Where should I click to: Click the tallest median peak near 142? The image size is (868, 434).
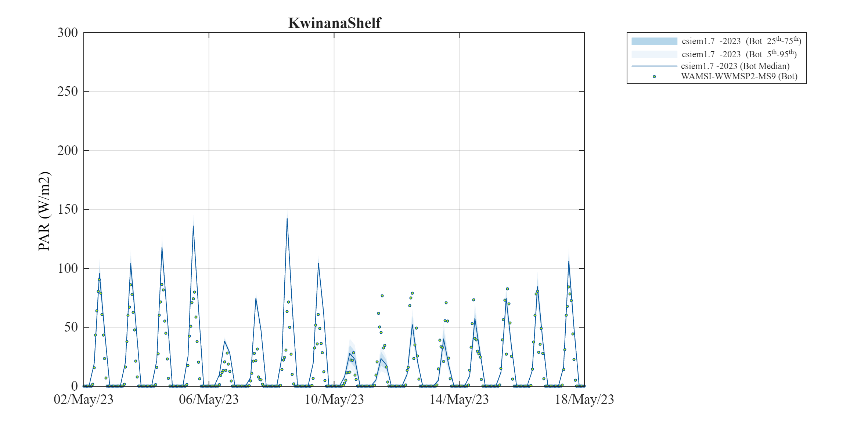click(x=287, y=219)
